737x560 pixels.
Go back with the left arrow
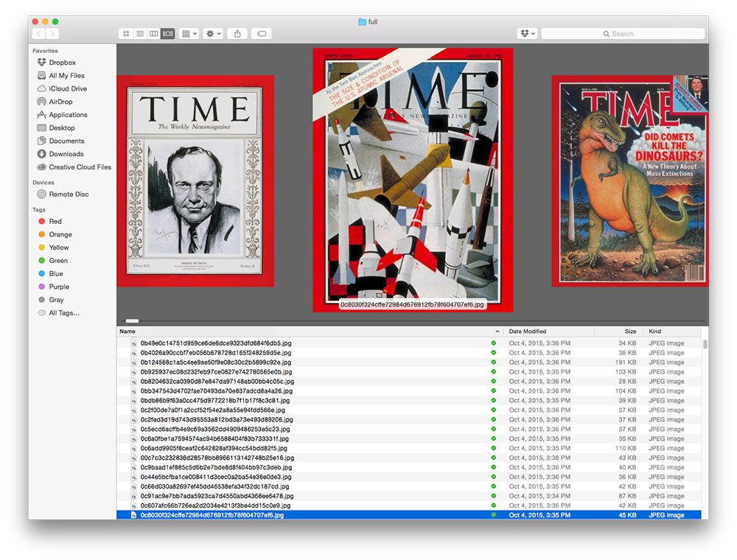click(x=38, y=34)
